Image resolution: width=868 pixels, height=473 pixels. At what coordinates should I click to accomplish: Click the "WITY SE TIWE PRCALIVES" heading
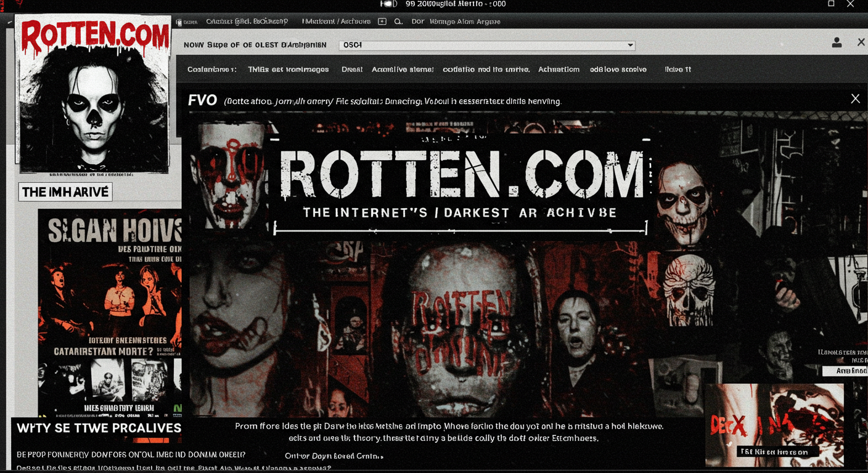[99, 428]
